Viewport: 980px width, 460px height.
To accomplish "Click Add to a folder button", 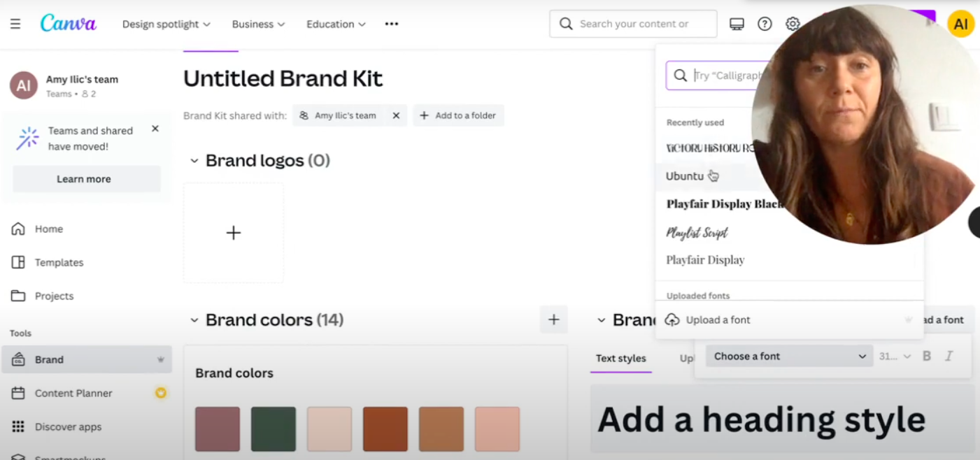I will 458,115.
